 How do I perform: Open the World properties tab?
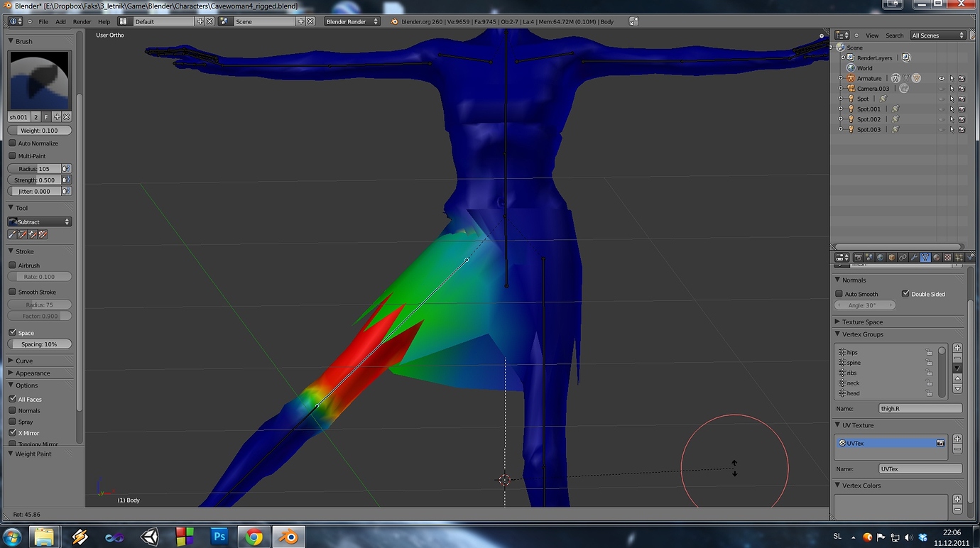coord(880,258)
